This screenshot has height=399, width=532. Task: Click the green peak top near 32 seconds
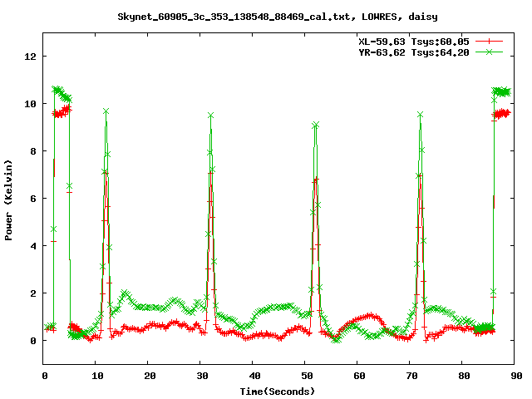click(210, 116)
